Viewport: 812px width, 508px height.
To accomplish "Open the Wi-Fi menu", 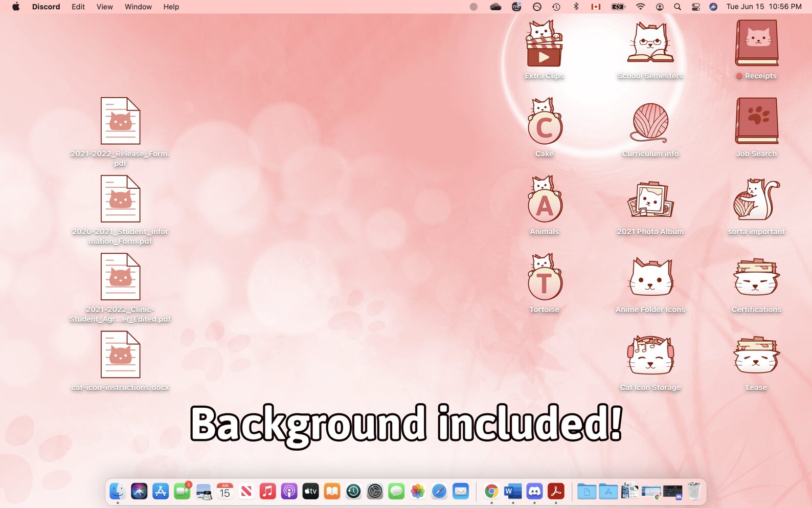I will [640, 7].
